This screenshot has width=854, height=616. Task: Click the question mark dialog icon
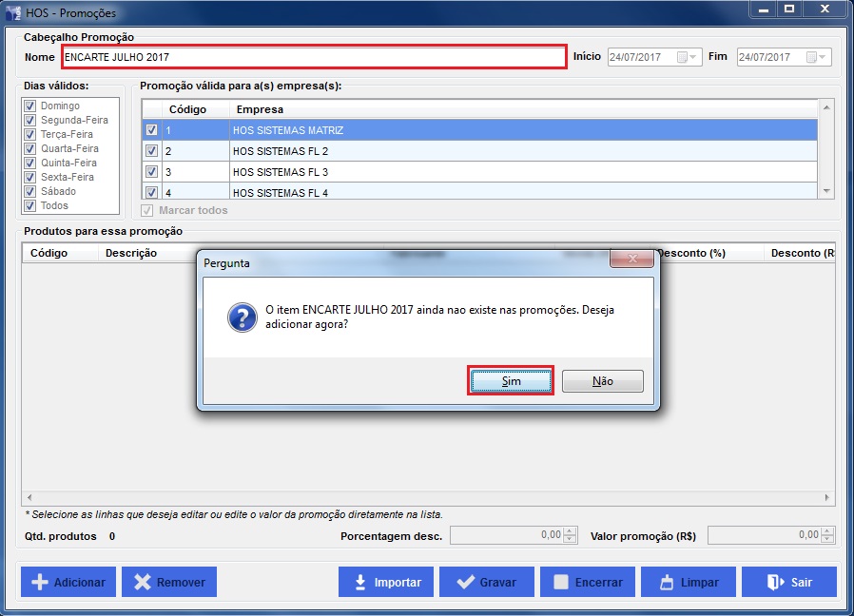click(242, 318)
